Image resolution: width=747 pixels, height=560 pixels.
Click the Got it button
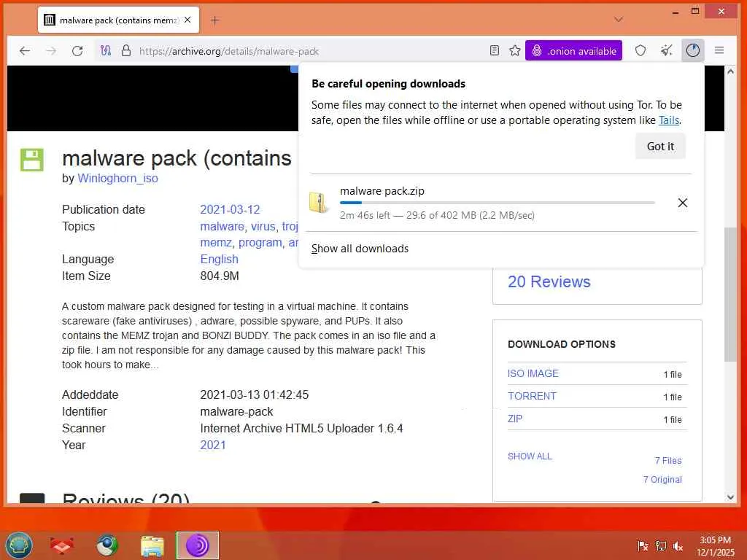pyautogui.click(x=660, y=146)
